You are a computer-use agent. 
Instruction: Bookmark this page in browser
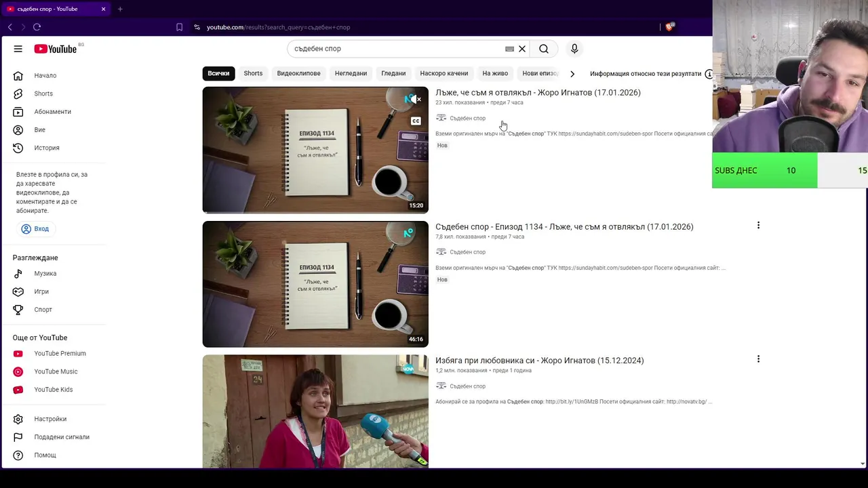click(x=179, y=27)
